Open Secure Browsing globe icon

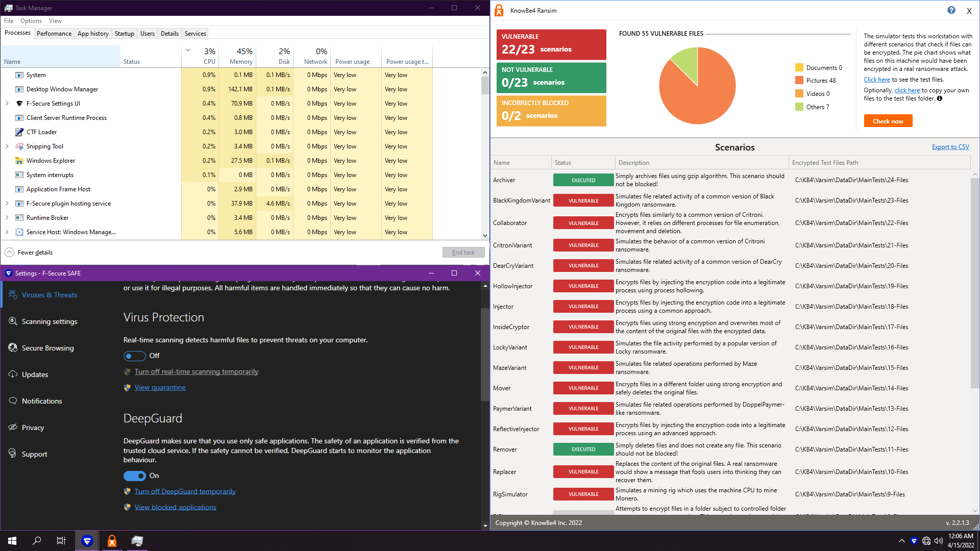point(13,347)
